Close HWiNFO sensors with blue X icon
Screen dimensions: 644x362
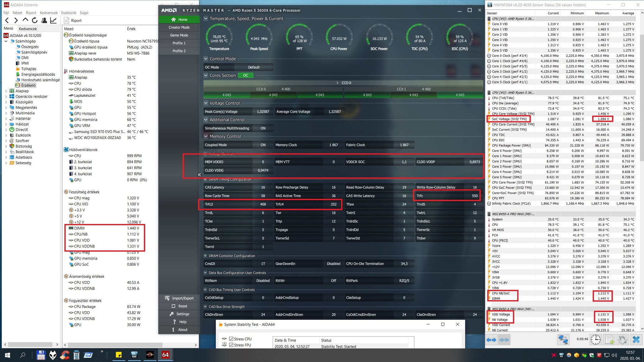(x=636, y=340)
